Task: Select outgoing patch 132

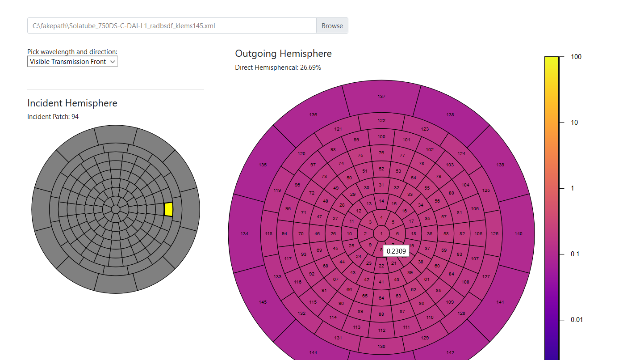Action: coord(301,313)
